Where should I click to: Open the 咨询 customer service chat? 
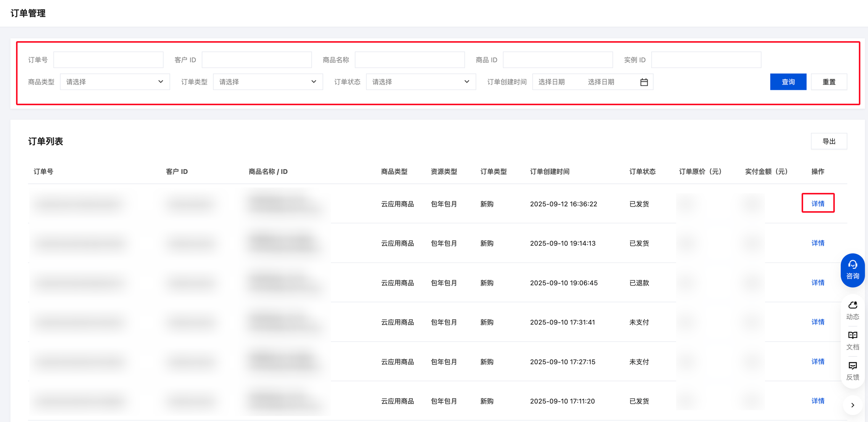pyautogui.click(x=852, y=270)
